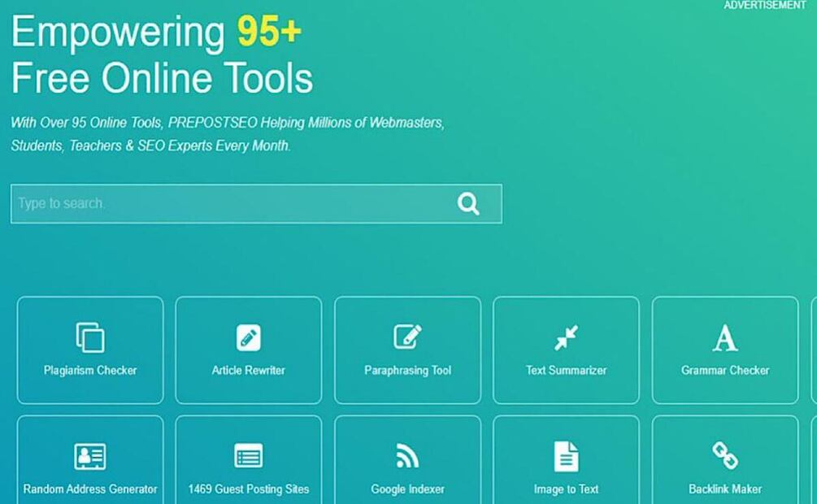Screen dimensions: 817x504
Task: Select the Grammar Checker letter A icon
Action: [x=725, y=337]
